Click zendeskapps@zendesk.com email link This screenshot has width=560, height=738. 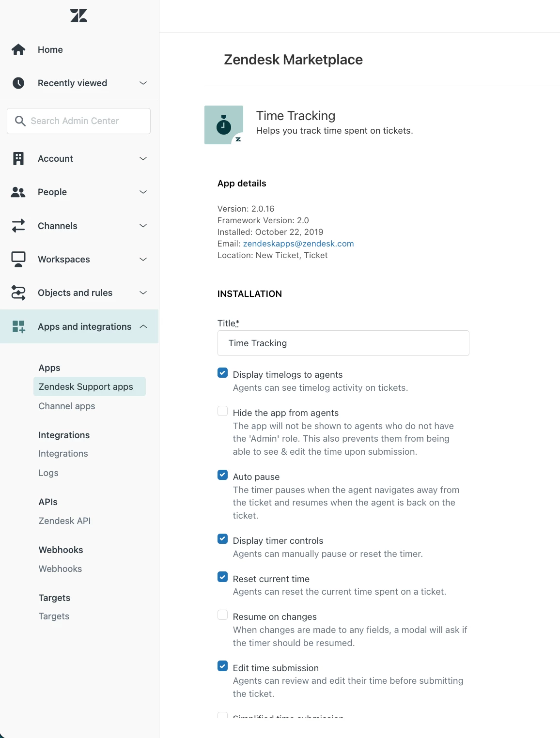(298, 244)
